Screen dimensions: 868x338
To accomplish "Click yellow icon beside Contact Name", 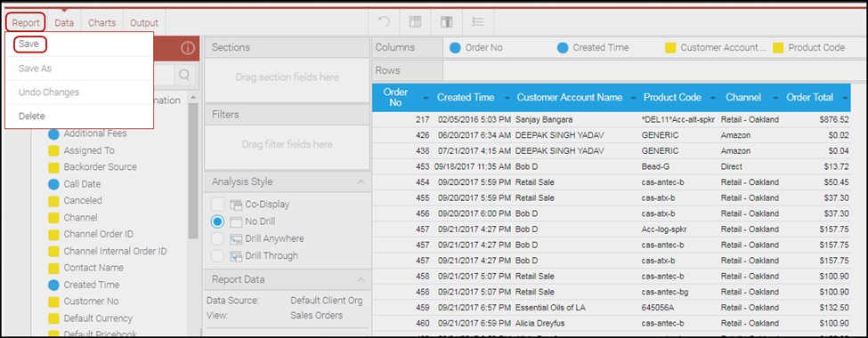I will [53, 268].
